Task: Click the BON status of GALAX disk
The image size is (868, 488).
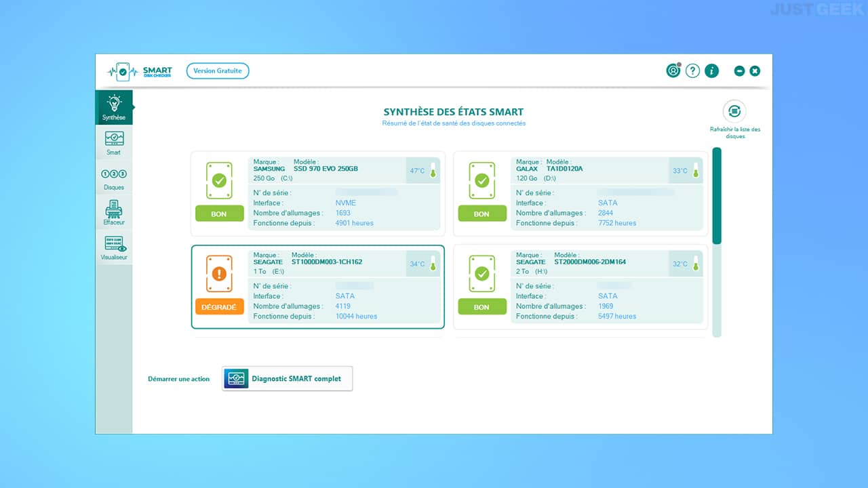Action: click(481, 213)
